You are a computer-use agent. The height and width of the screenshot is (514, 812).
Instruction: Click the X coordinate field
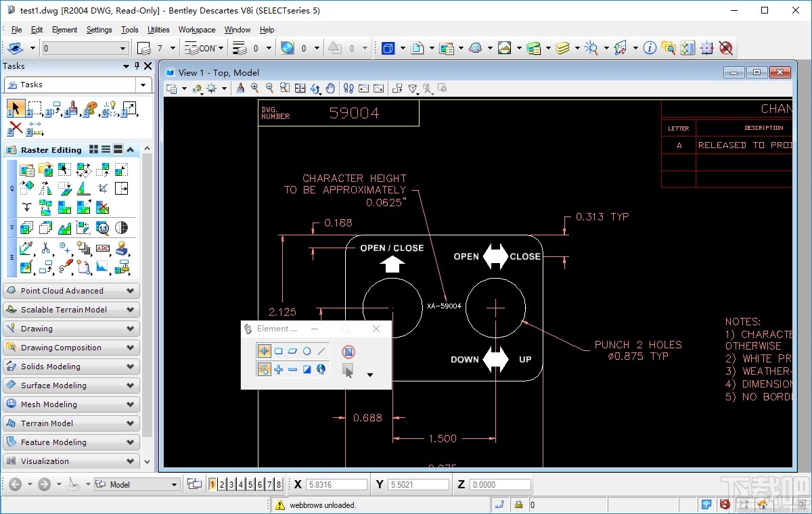pos(336,484)
